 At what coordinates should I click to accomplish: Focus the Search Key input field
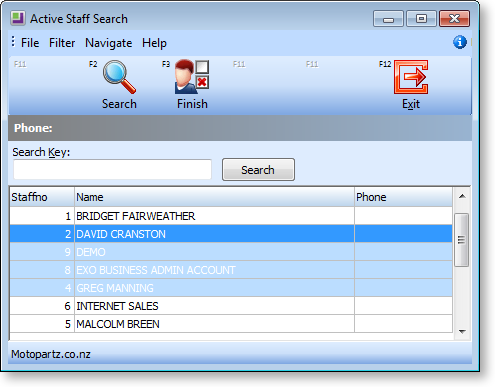point(112,169)
